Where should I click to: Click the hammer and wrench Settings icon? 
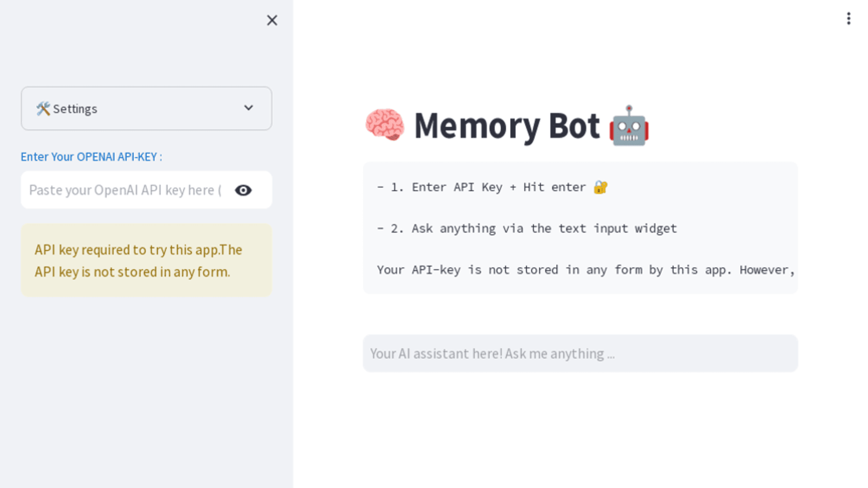point(43,108)
